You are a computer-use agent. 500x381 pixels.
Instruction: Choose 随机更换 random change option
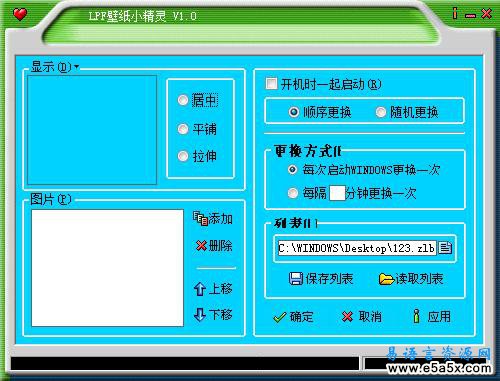[381, 112]
